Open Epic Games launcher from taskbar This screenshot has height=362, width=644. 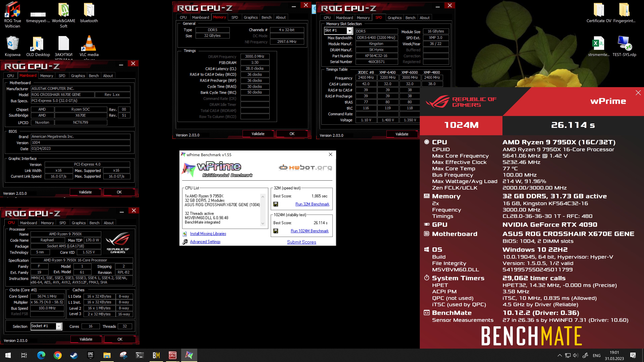(91, 355)
